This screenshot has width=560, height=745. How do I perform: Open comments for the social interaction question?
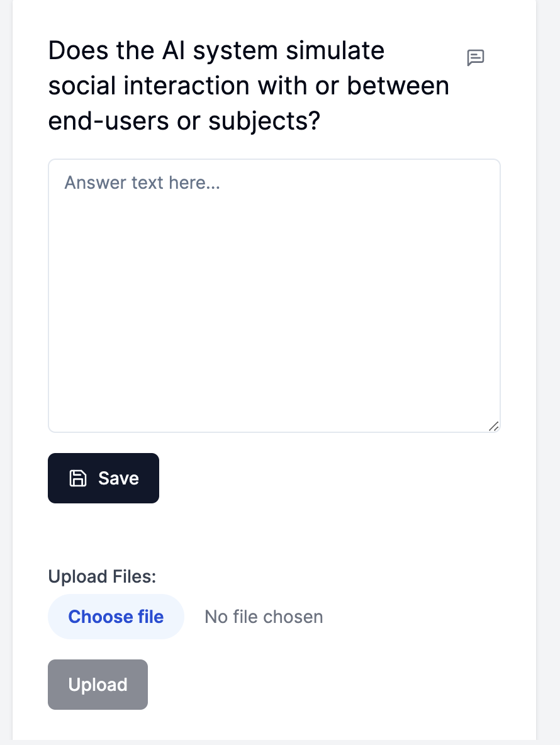pos(476,57)
